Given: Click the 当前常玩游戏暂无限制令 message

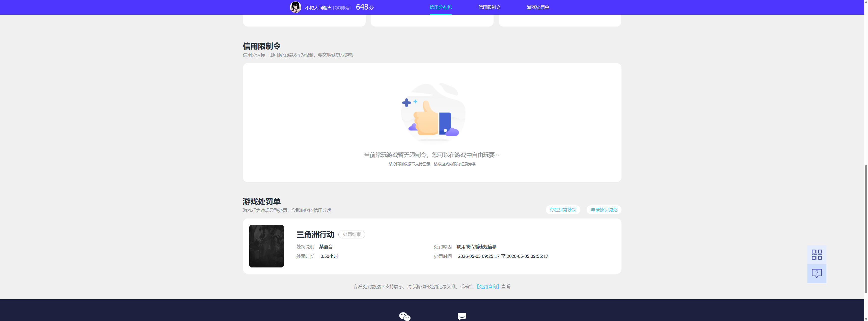Looking at the screenshot, I should (x=432, y=155).
